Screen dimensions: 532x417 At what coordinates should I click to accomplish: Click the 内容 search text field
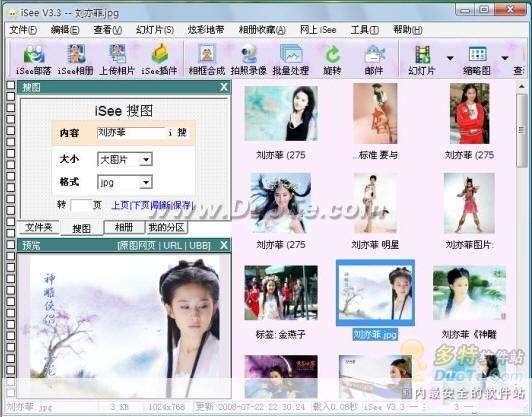131,133
